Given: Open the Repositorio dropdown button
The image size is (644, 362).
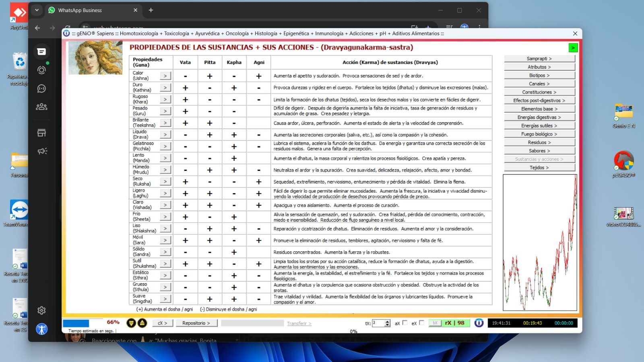Looking at the screenshot, I should coord(196,323).
